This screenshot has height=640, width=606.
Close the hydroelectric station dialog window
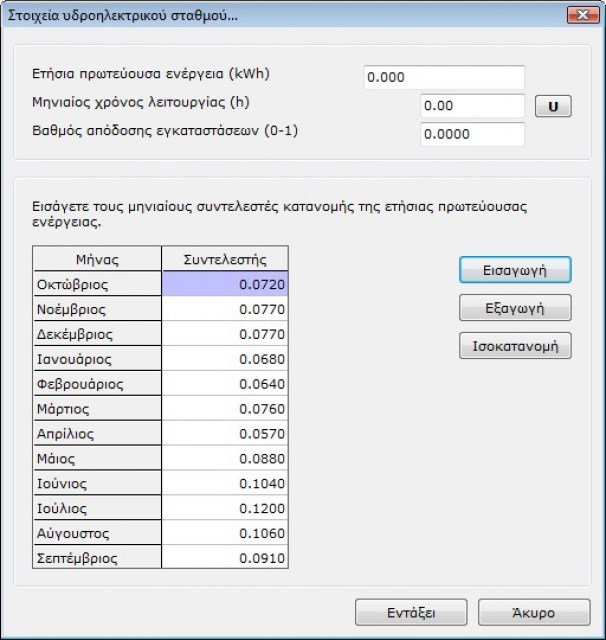click(579, 15)
